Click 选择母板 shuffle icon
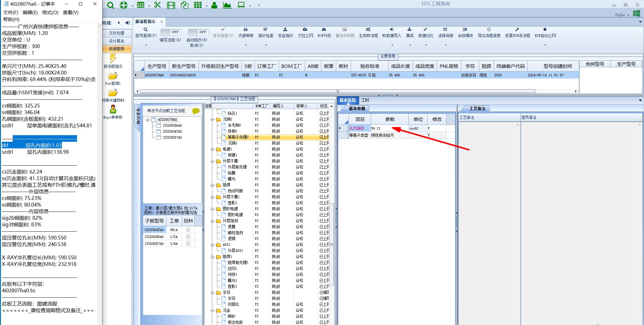644x325 pixels. [445, 29]
